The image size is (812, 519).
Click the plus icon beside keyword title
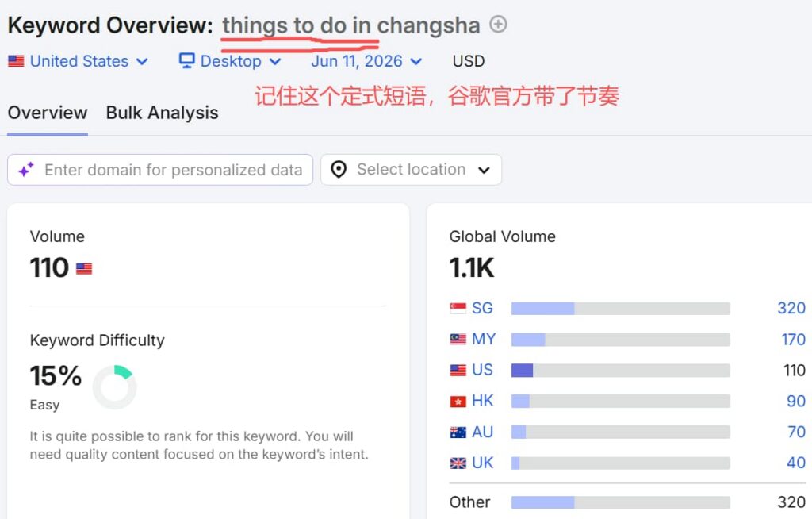click(498, 25)
